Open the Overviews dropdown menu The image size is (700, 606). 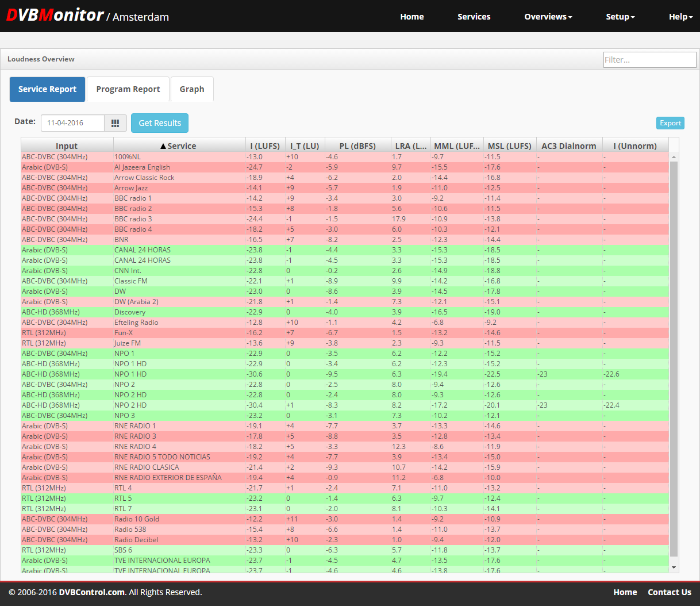(548, 17)
